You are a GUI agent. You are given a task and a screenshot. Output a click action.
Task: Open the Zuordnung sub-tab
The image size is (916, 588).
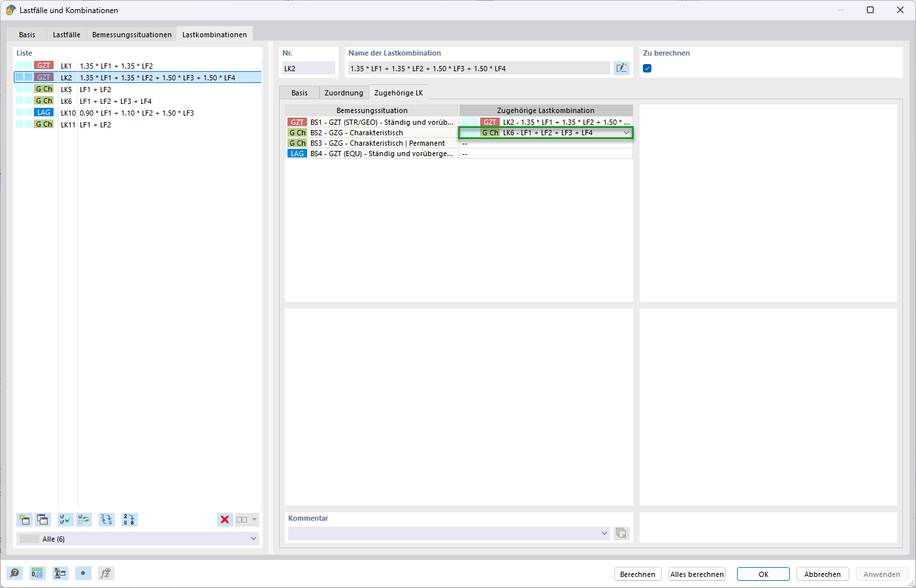tap(344, 93)
